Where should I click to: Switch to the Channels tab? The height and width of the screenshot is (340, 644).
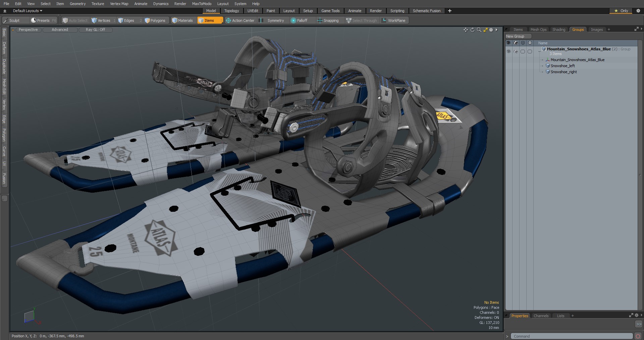click(x=541, y=316)
